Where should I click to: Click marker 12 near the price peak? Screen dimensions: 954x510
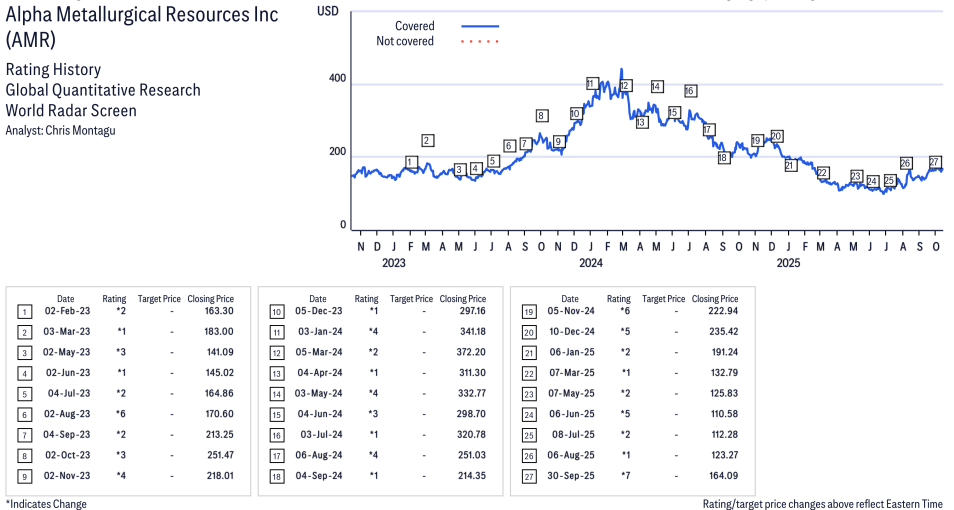[x=625, y=86]
